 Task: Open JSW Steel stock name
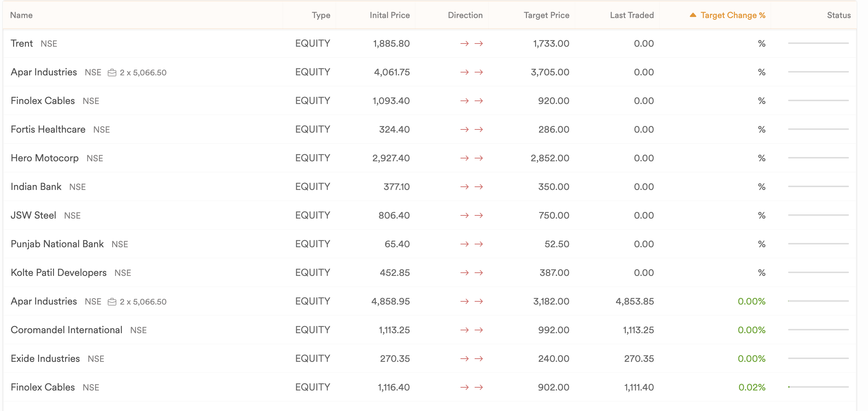34,215
